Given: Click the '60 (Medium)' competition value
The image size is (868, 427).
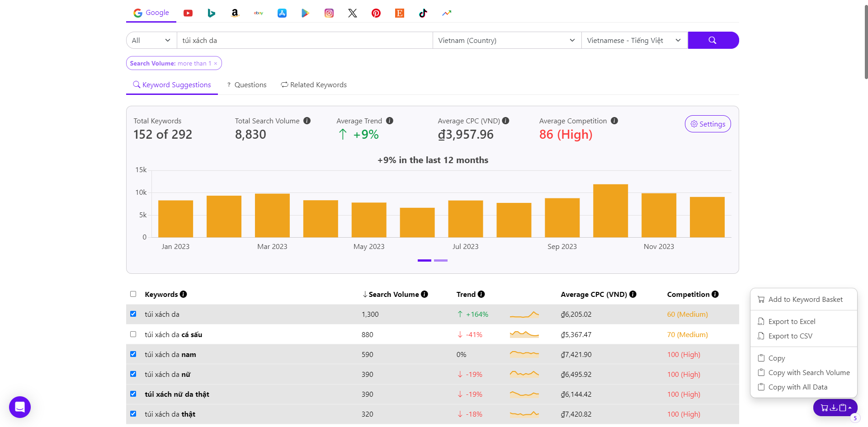Looking at the screenshot, I should tap(688, 314).
